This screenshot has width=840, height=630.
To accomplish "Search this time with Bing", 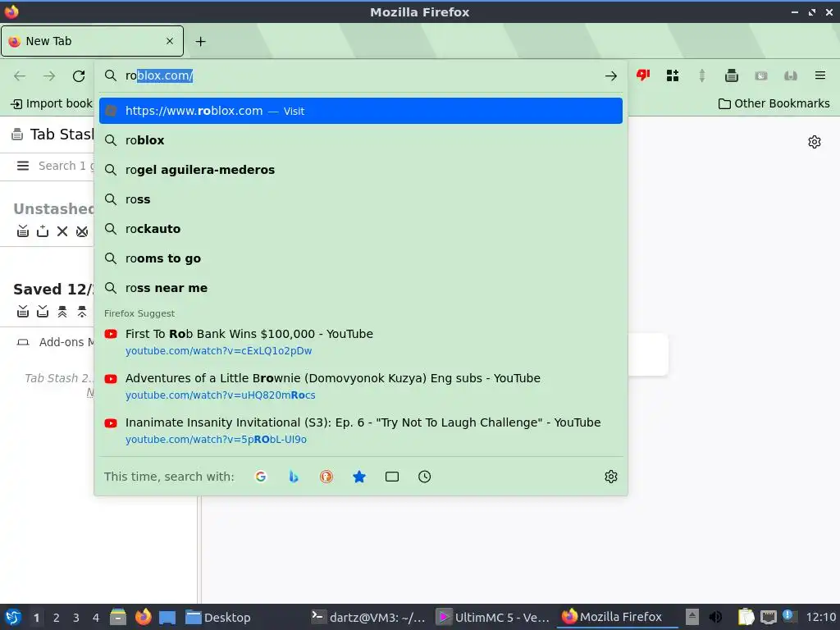I will click(294, 477).
